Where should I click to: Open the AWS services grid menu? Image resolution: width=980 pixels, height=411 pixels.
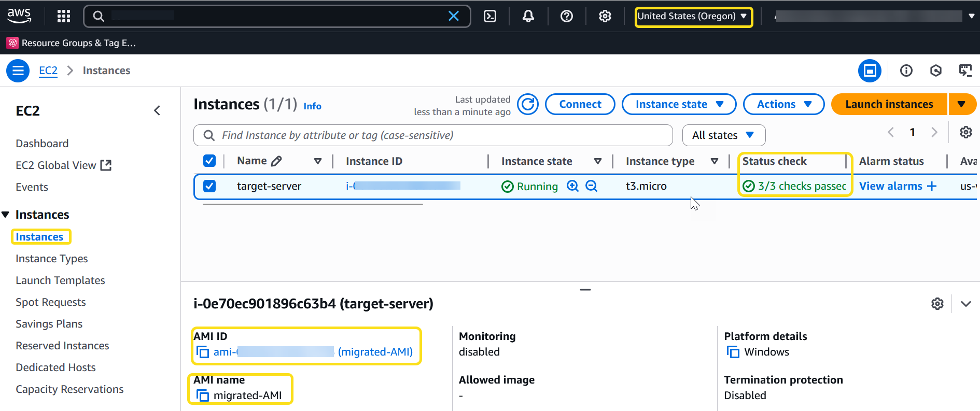tap(64, 16)
